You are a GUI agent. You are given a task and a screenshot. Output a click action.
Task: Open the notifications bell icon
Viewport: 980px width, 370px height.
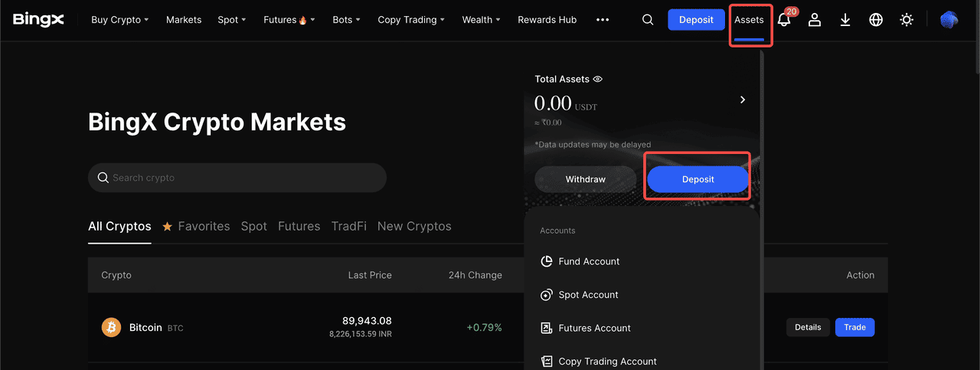pyautogui.click(x=784, y=20)
